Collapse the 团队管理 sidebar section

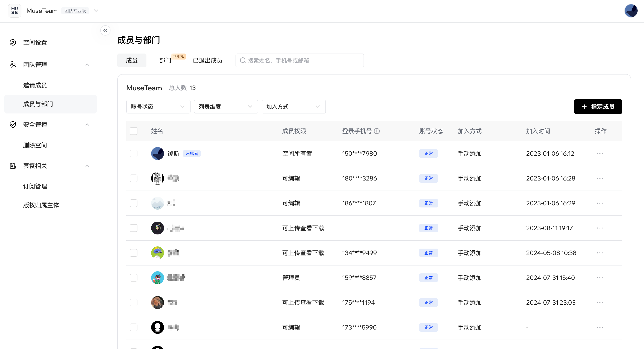(87, 65)
